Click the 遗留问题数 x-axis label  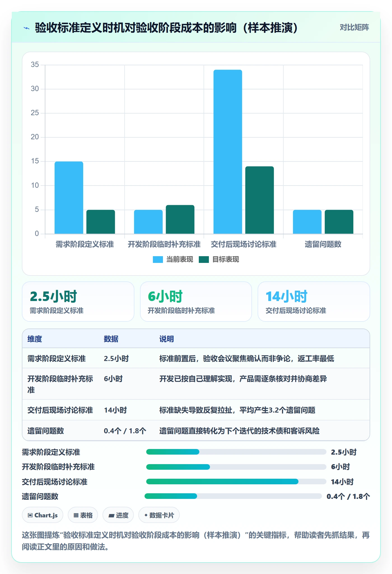(323, 244)
